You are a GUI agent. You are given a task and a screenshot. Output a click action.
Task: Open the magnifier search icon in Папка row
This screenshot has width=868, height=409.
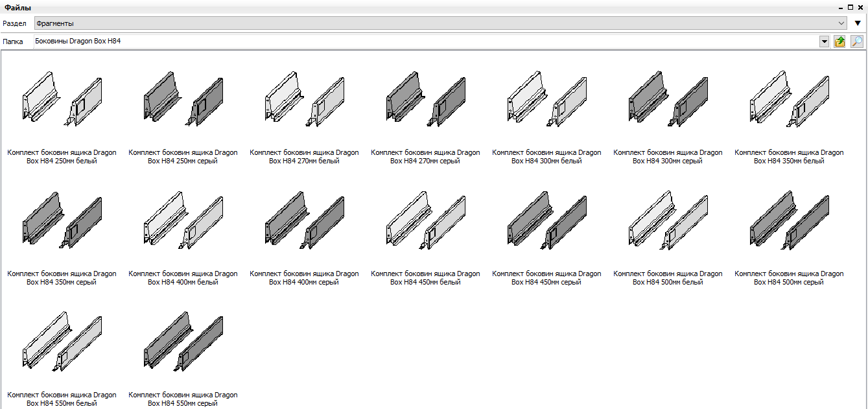point(857,41)
